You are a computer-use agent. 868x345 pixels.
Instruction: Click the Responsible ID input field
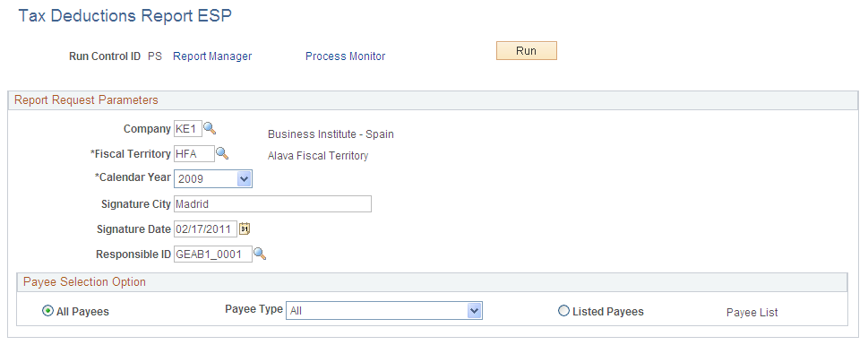(213, 254)
